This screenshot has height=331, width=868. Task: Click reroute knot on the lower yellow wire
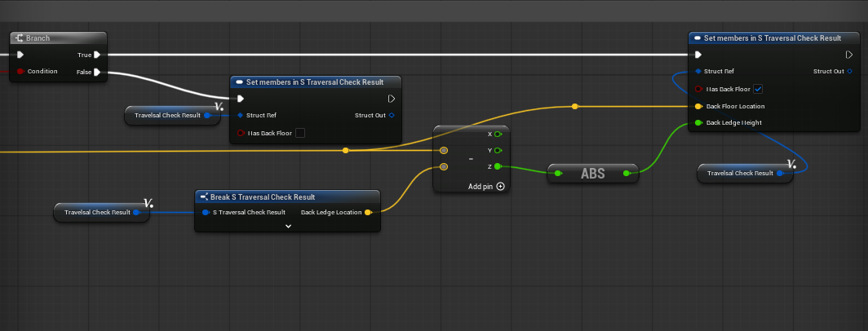tap(345, 150)
